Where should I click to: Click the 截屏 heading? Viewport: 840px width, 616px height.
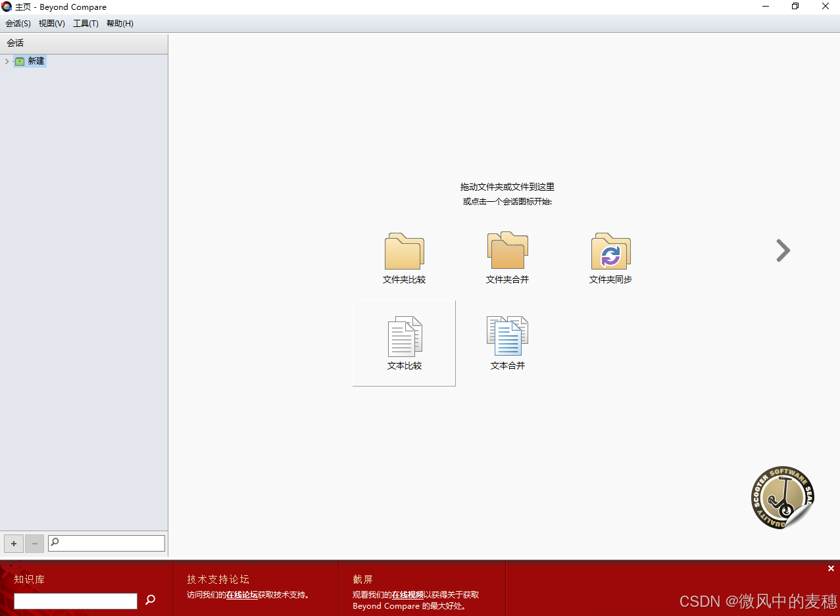tap(363, 579)
